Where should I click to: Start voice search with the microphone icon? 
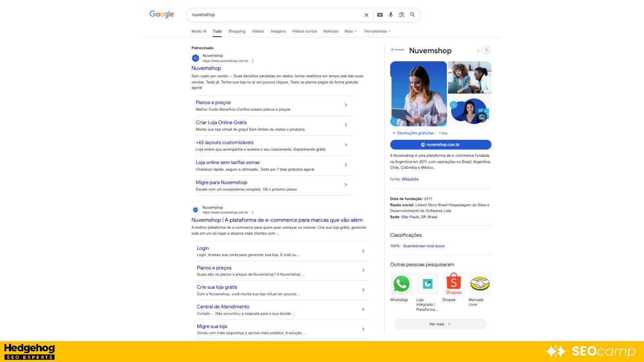coord(390,15)
